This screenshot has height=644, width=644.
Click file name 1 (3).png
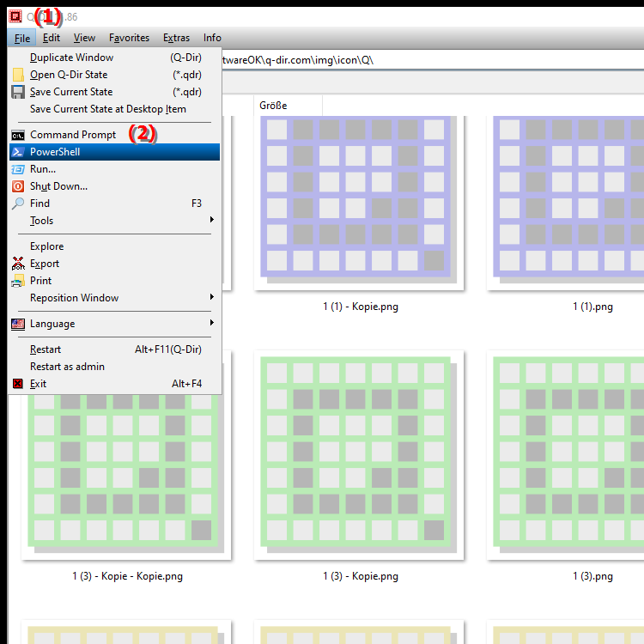pos(592,576)
